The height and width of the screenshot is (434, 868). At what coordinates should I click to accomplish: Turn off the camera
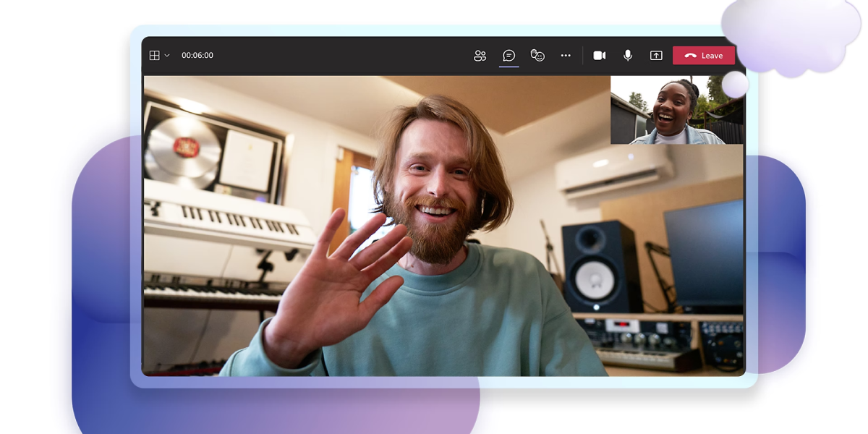[x=600, y=56]
